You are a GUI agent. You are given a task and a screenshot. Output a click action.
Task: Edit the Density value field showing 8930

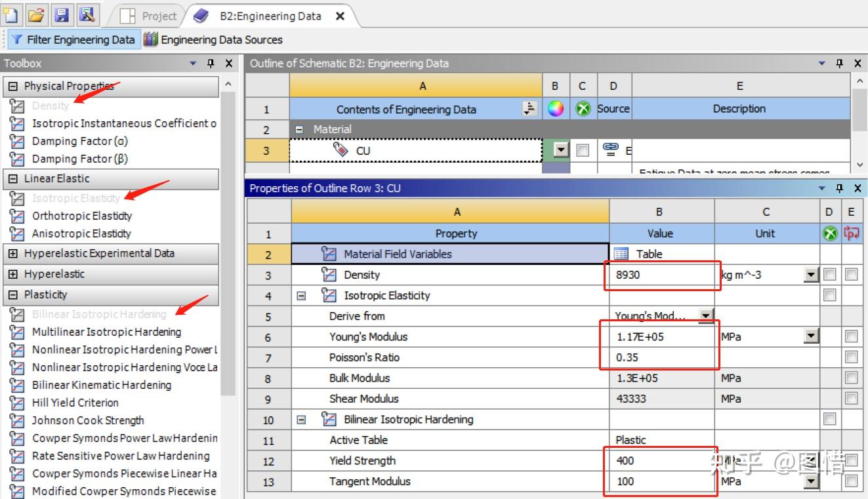pos(659,275)
